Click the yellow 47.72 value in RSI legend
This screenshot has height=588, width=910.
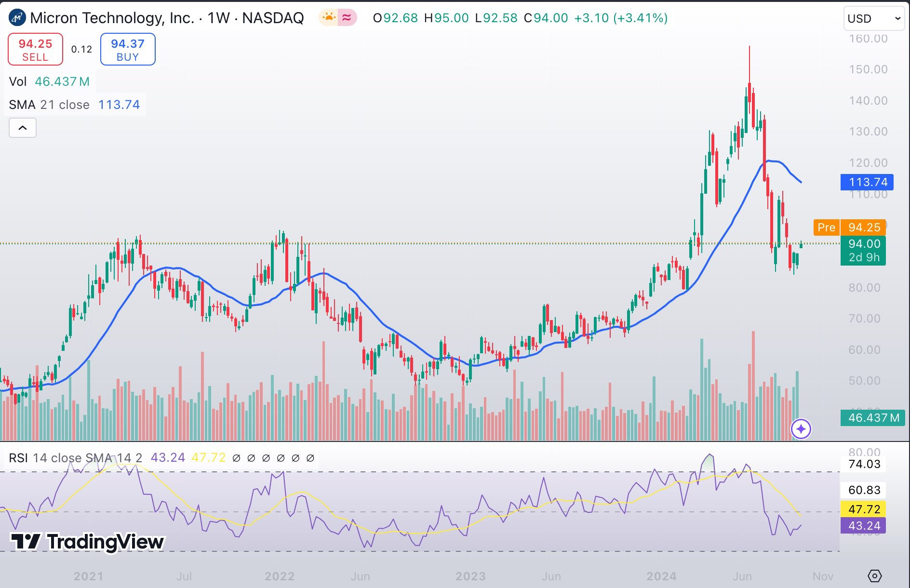click(x=208, y=457)
